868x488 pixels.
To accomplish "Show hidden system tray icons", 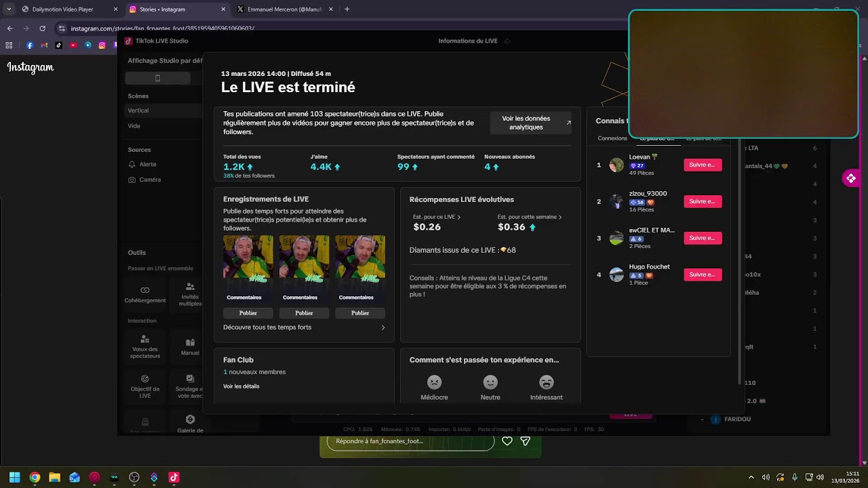I will (751, 477).
